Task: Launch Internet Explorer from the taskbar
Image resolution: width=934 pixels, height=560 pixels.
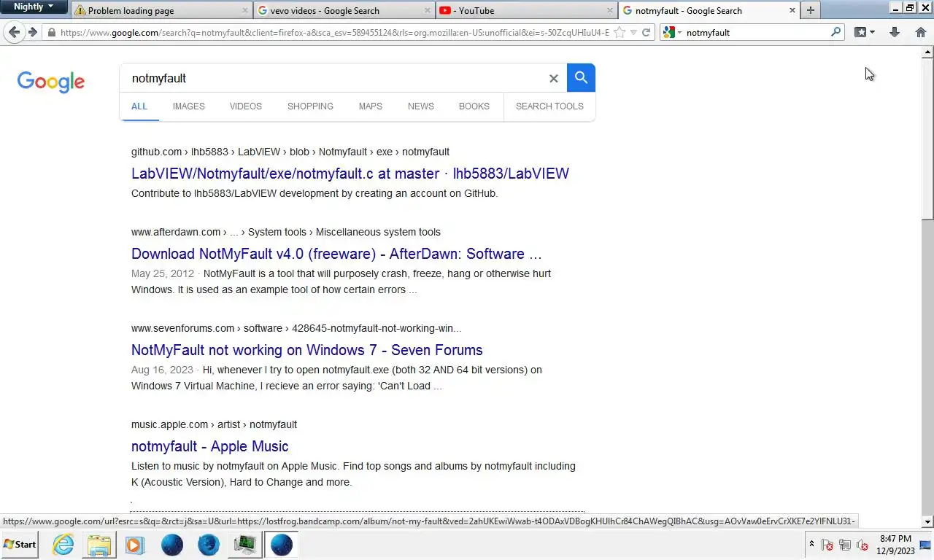Action: [63, 545]
